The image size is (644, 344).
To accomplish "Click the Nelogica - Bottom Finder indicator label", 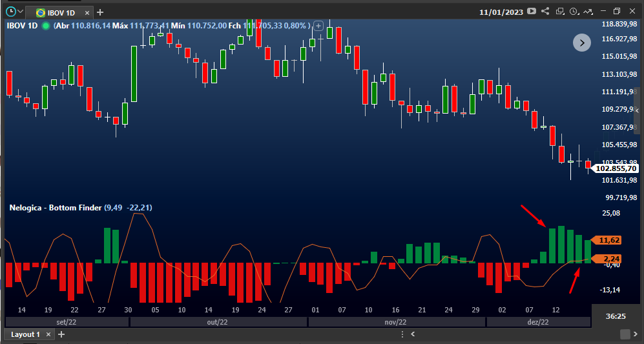I will (x=56, y=208).
